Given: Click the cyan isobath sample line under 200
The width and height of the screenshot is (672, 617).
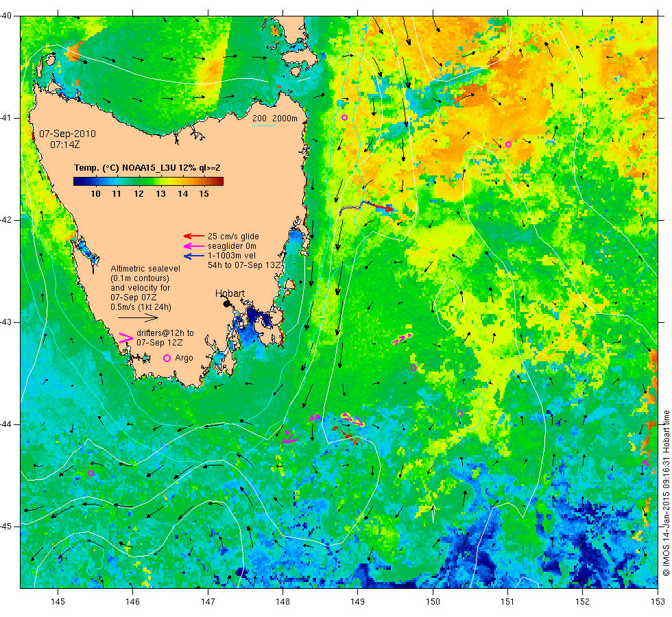Looking at the screenshot, I should pyautogui.click(x=263, y=125).
